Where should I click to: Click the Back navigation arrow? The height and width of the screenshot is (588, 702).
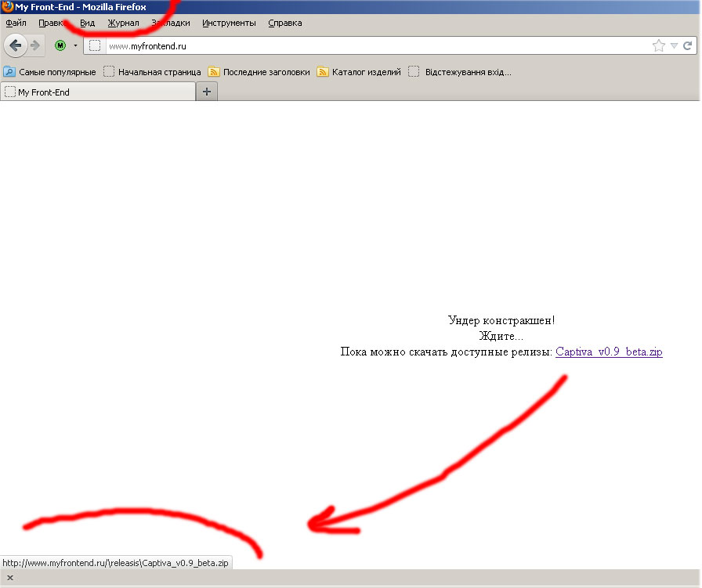(x=15, y=45)
